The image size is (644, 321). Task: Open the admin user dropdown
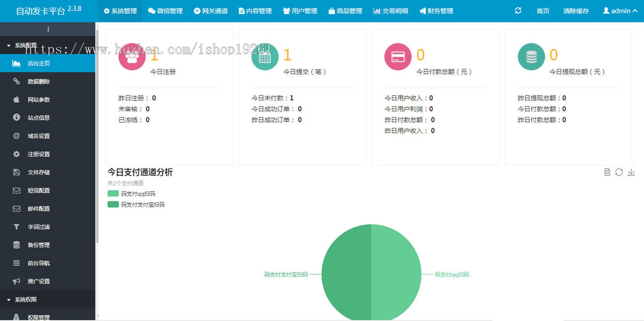(620, 11)
